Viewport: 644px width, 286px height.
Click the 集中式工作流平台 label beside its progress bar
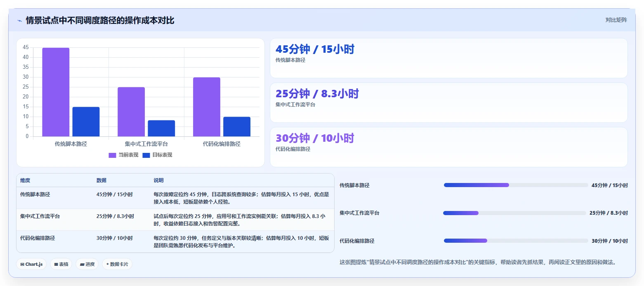coord(359,213)
